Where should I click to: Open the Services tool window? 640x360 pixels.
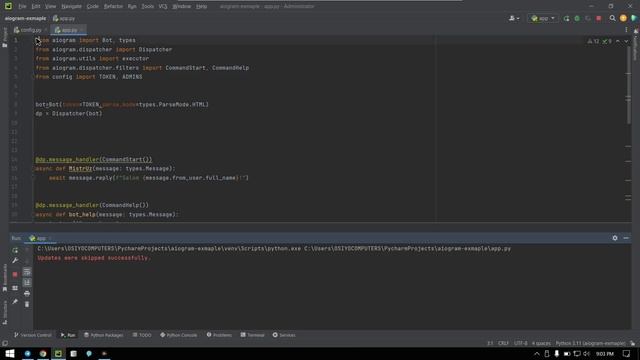click(x=284, y=335)
